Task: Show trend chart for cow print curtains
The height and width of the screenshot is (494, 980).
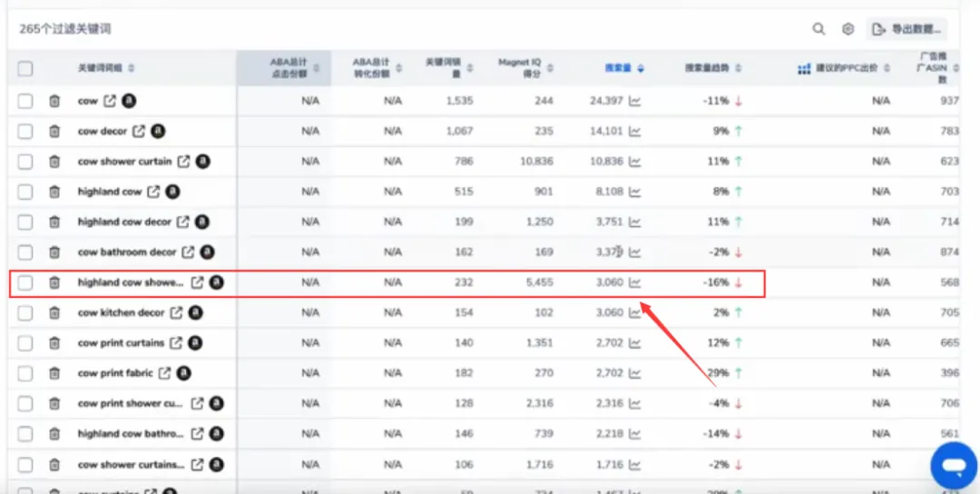Action: tap(634, 342)
